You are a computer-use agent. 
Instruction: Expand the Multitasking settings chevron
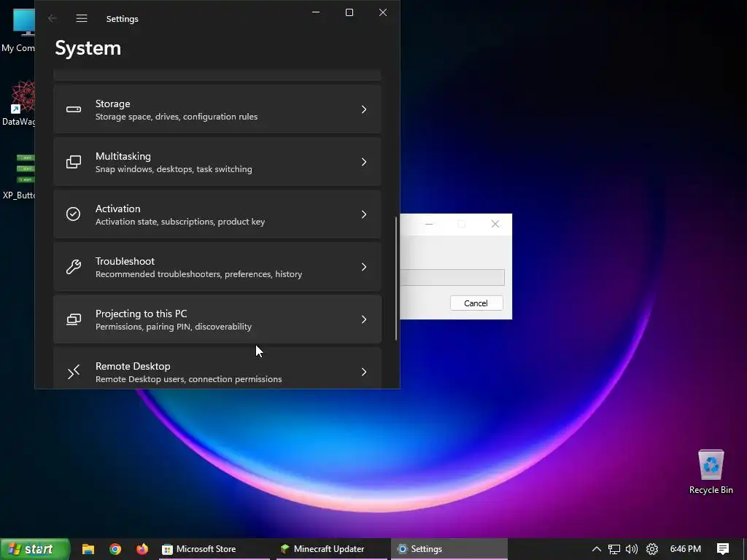[364, 162]
